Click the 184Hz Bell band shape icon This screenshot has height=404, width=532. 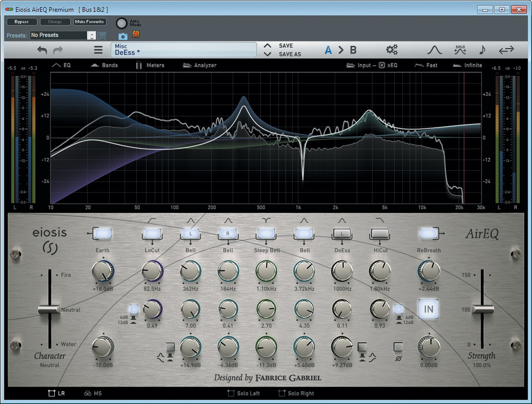coord(228,221)
